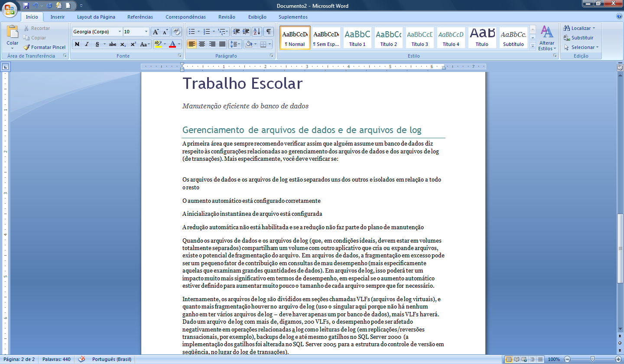Select Print Layout view in status bar

[509, 359]
